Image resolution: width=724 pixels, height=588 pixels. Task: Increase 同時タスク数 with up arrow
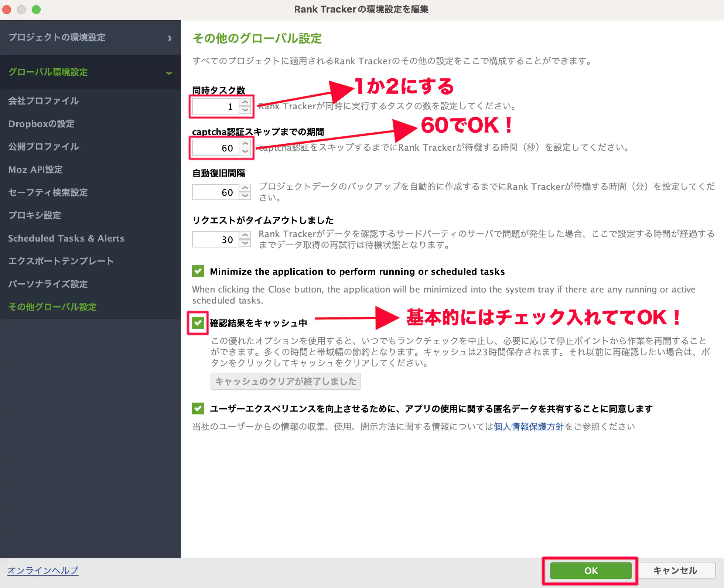click(245, 102)
